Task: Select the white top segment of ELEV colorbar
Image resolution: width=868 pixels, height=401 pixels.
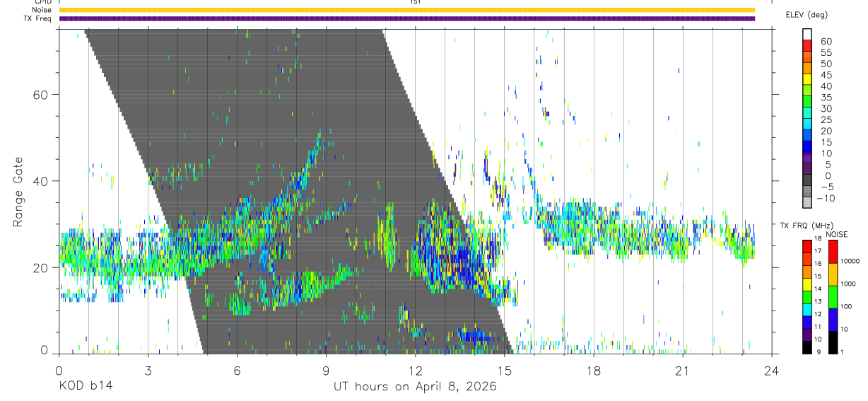Action: pos(807,33)
